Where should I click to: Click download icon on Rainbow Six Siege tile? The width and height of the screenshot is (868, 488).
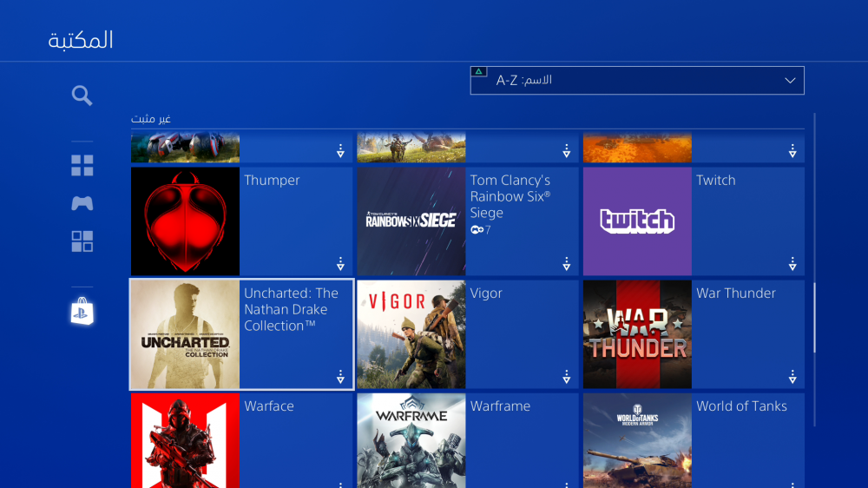pos(566,264)
